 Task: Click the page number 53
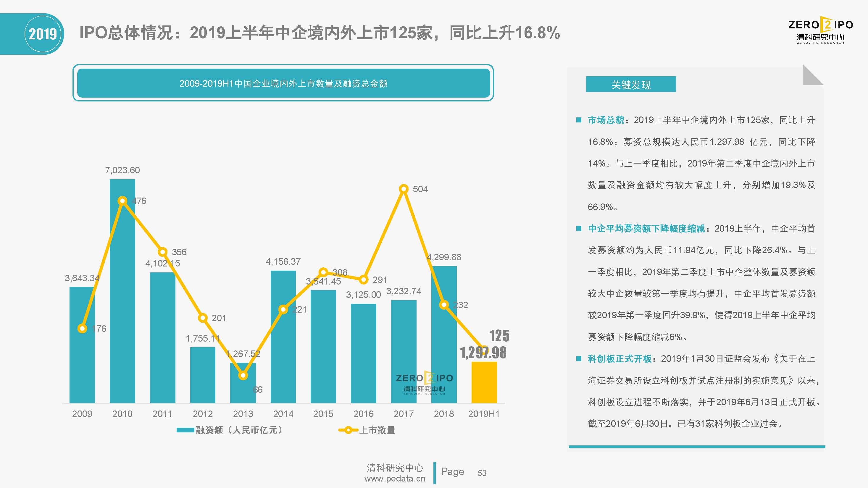(x=482, y=473)
